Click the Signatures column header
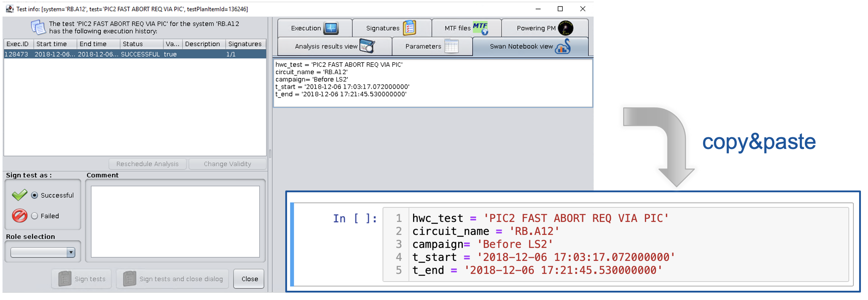 coord(246,44)
